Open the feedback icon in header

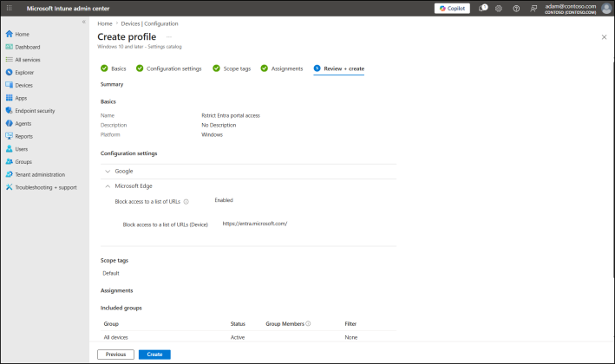pos(533,8)
